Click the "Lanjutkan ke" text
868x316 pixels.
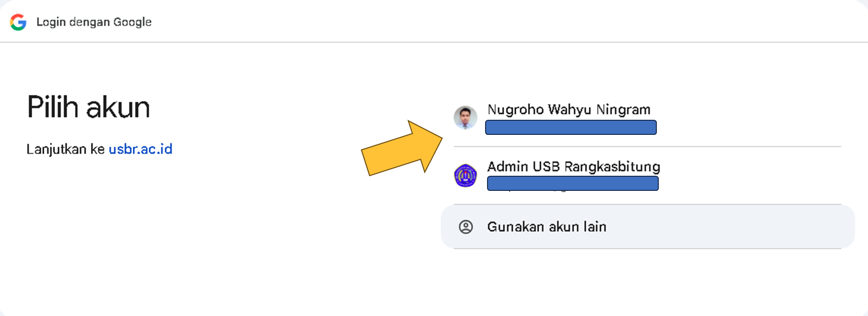click(x=65, y=149)
